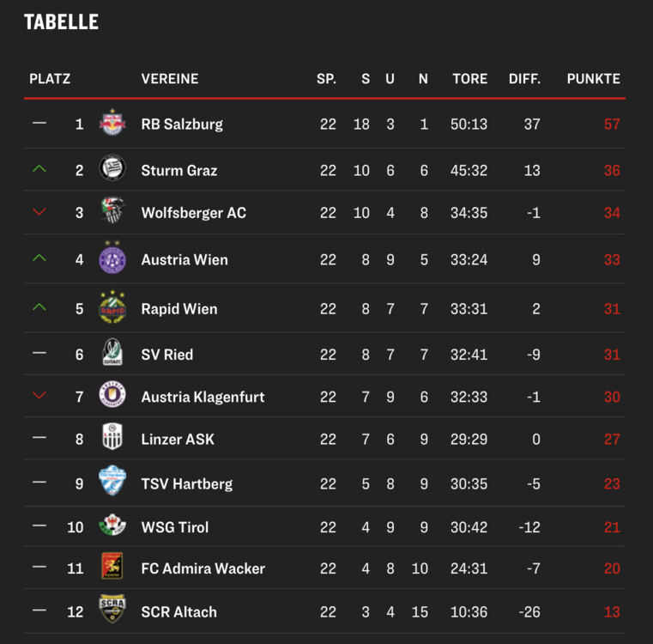Image resolution: width=653 pixels, height=644 pixels.
Task: Click the Rapid Wien green crest
Action: [112, 307]
